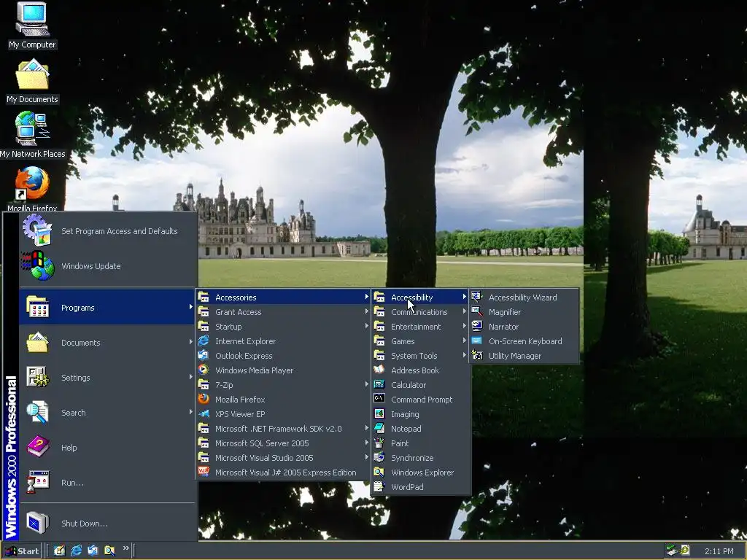Open the Documents start menu item
Viewport: 747px width, 560px height.
click(x=107, y=343)
